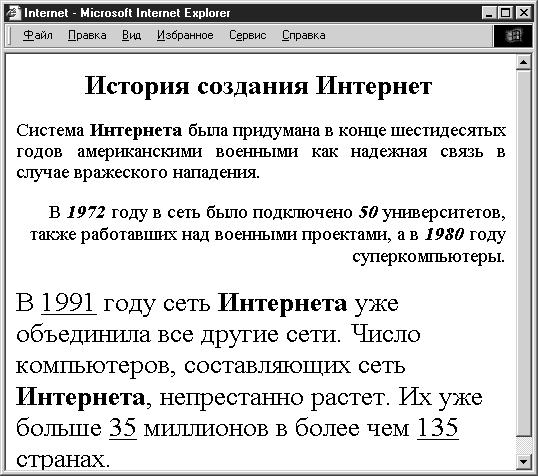Click the bold italic year 1972
This screenshot has width=538, height=476.
point(86,212)
